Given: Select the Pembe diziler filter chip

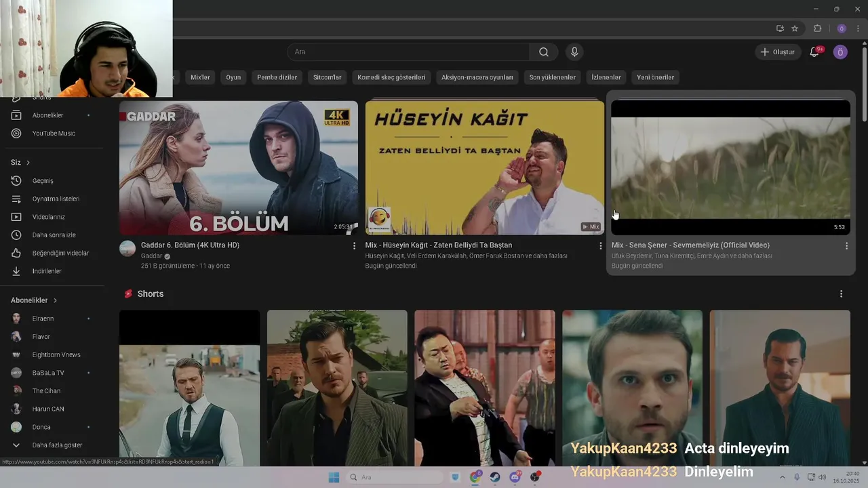Looking at the screenshot, I should click(x=277, y=77).
